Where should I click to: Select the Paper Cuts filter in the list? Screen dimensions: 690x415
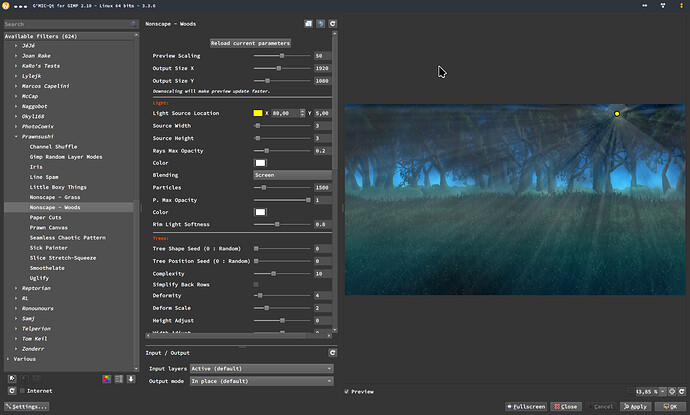tap(47, 217)
